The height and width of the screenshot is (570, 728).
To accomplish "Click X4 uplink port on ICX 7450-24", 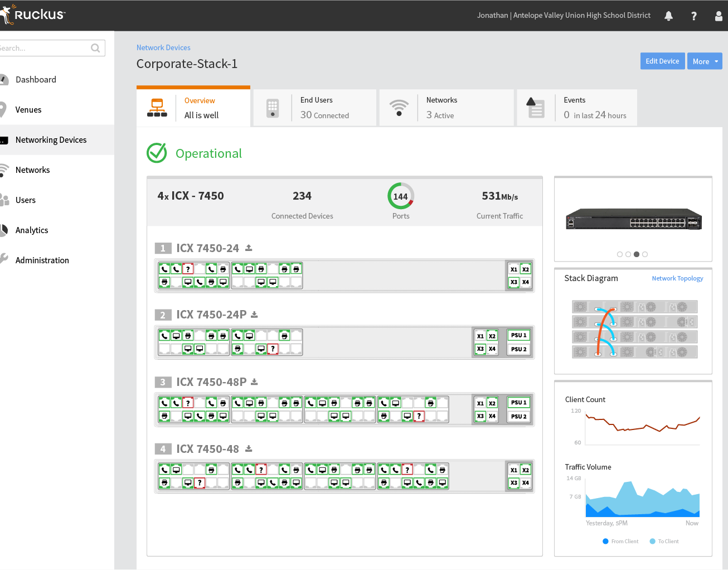I will pyautogui.click(x=526, y=282).
